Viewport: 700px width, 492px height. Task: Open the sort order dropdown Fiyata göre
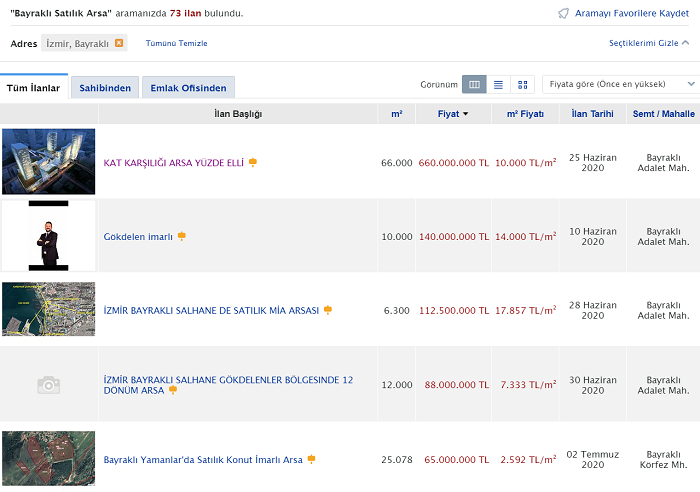(621, 84)
